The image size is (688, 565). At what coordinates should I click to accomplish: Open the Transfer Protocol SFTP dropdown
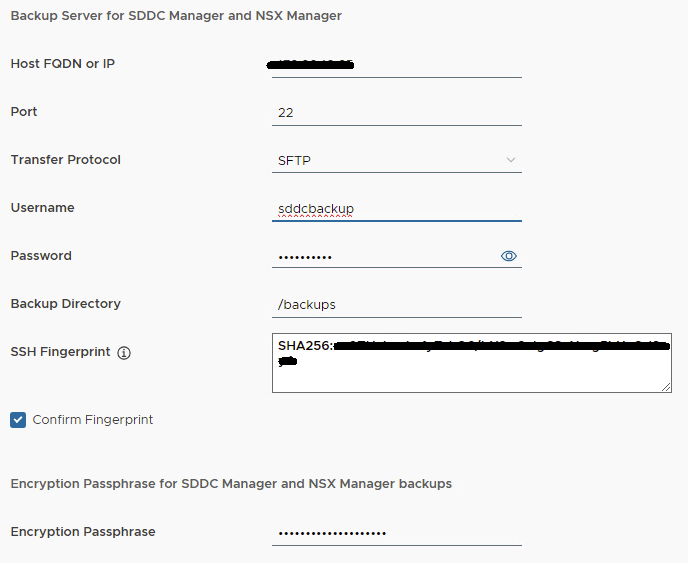click(x=396, y=160)
